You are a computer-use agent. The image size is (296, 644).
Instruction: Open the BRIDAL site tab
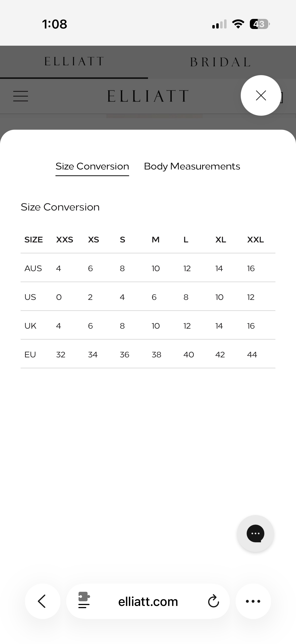point(220,62)
